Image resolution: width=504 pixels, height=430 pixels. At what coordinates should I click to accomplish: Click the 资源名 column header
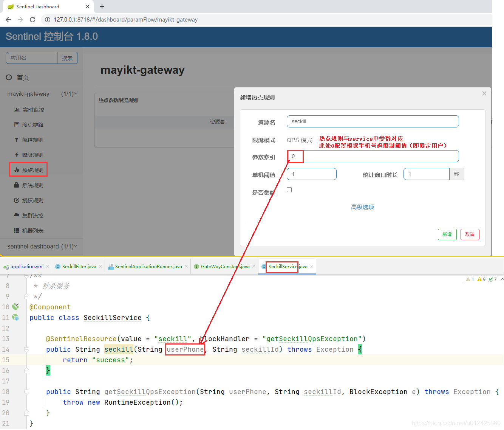click(x=217, y=122)
